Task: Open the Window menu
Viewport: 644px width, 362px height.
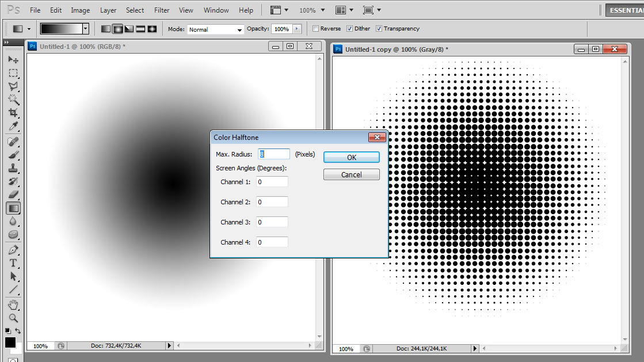Action: [x=216, y=10]
